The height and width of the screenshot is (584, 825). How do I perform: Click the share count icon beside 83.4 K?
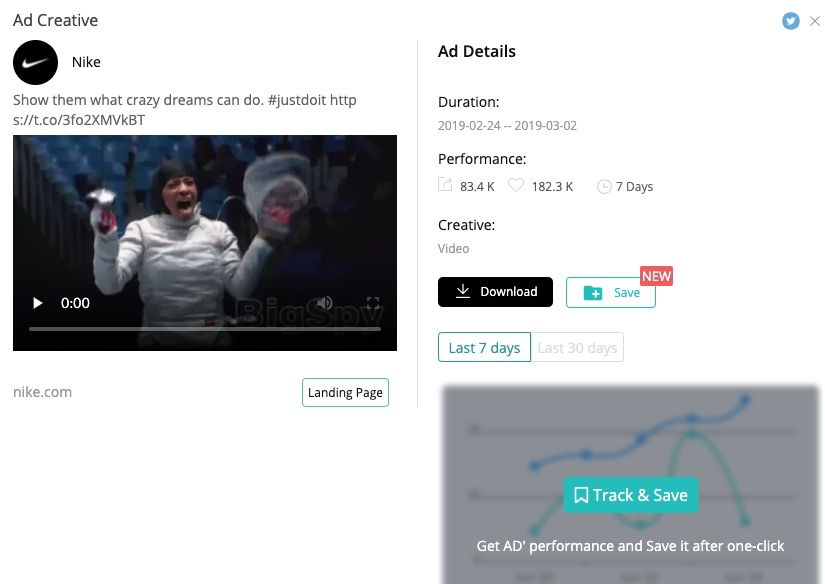pos(445,185)
